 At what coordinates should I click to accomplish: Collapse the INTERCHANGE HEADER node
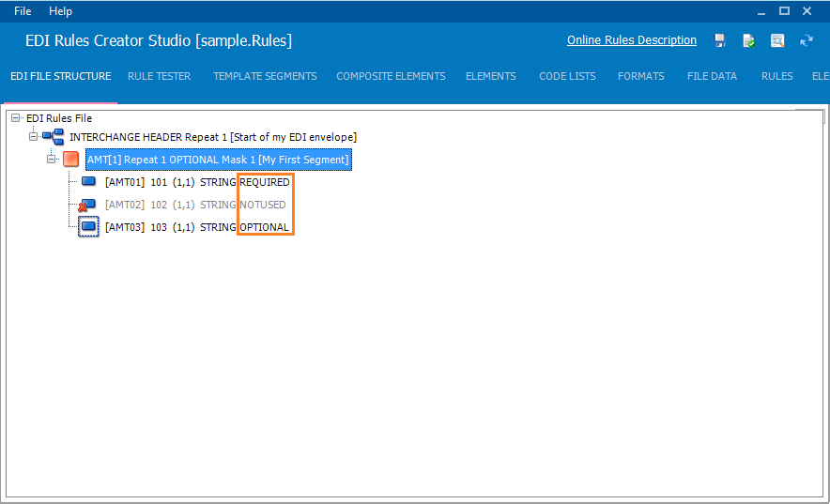click(33, 136)
